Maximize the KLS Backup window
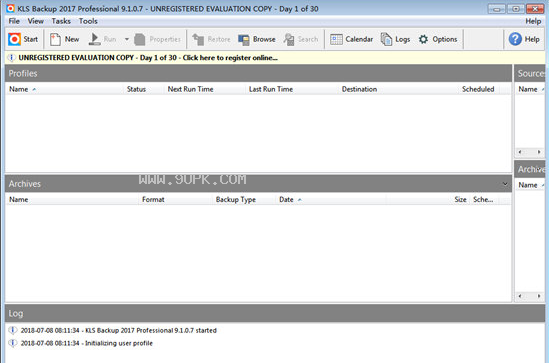 pyautogui.click(x=516, y=8)
